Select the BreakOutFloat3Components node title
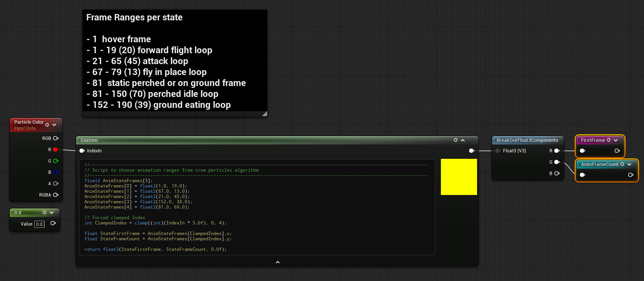This screenshot has height=281, width=644. [527, 140]
